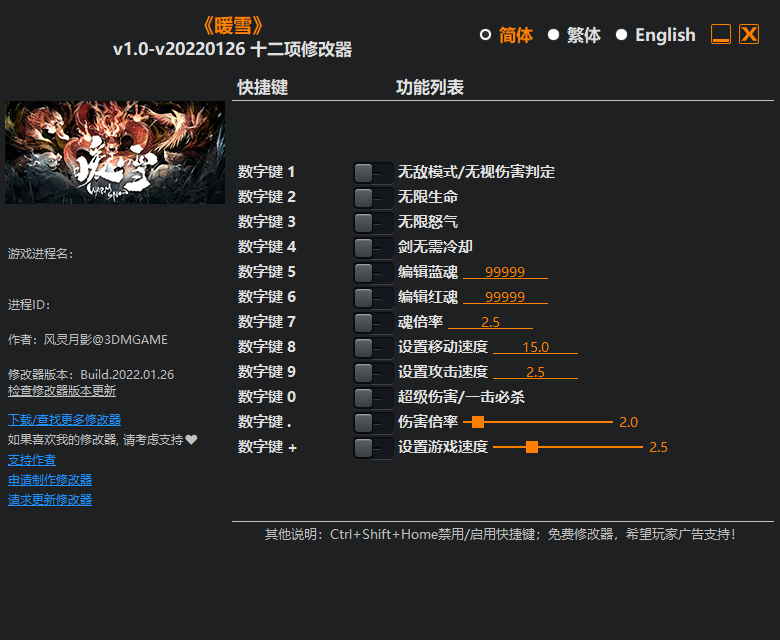Viewport: 780px width, 640px height.
Task: Click the 数字键 8 hotkey label
Action: tap(267, 347)
